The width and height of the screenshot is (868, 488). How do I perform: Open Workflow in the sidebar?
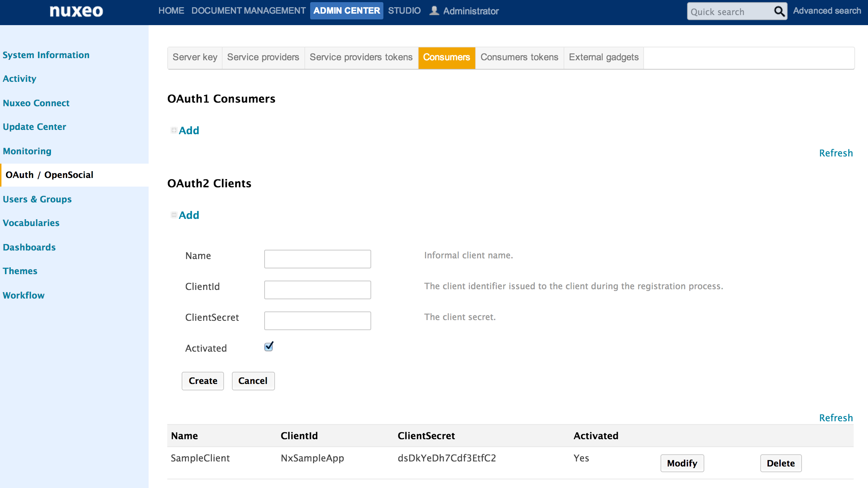coord(24,295)
